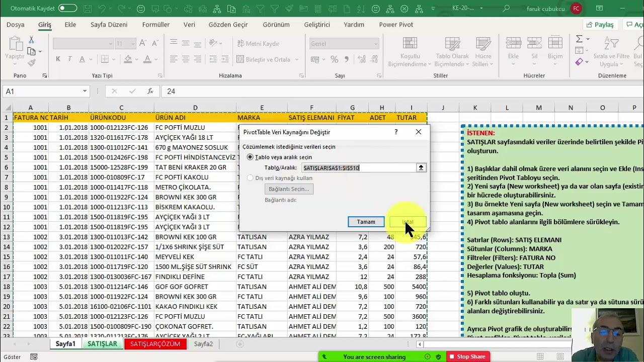
Task: Open the Dosya menu
Action: click(16, 25)
